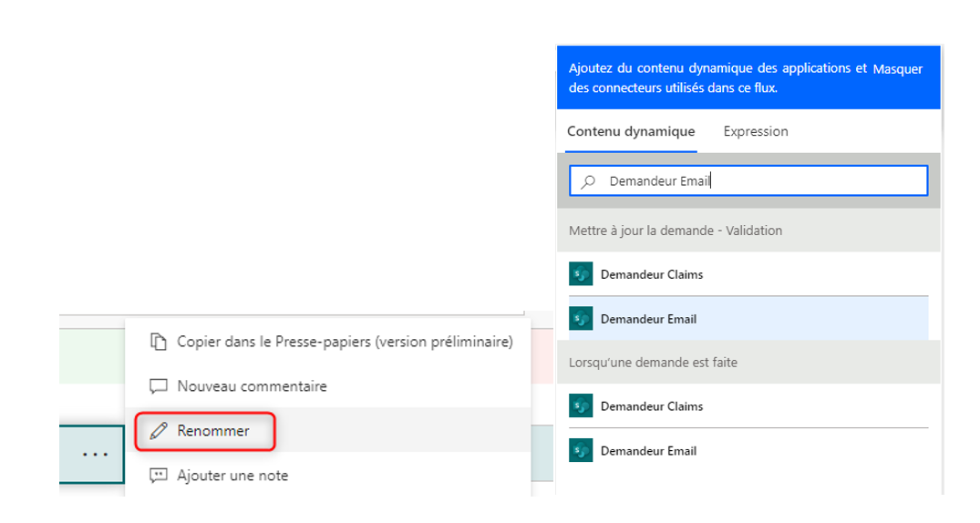This screenshot has height=523, width=980.
Task: Select Demandeur Claims under Mettre à jour la demande
Action: click(x=748, y=273)
